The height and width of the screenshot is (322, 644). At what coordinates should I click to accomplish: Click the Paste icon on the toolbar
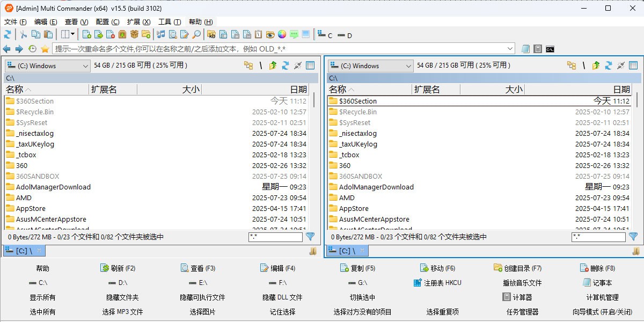[x=48, y=34]
